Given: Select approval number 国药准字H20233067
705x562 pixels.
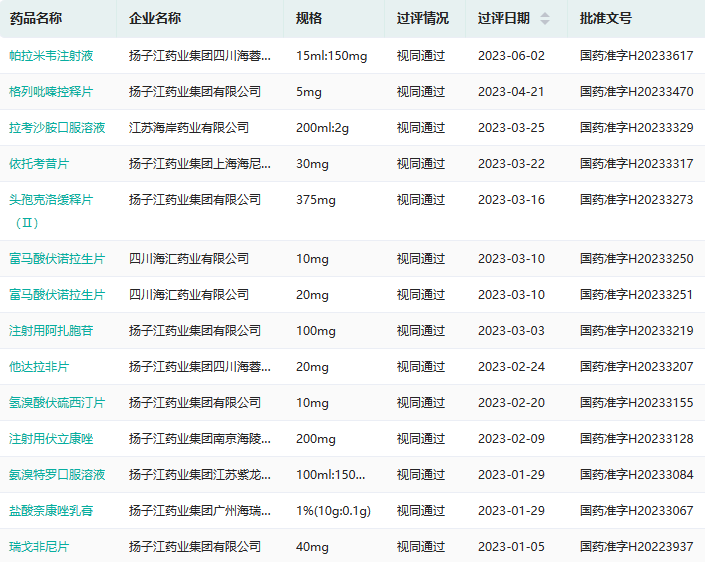Looking at the screenshot, I should (x=637, y=511).
